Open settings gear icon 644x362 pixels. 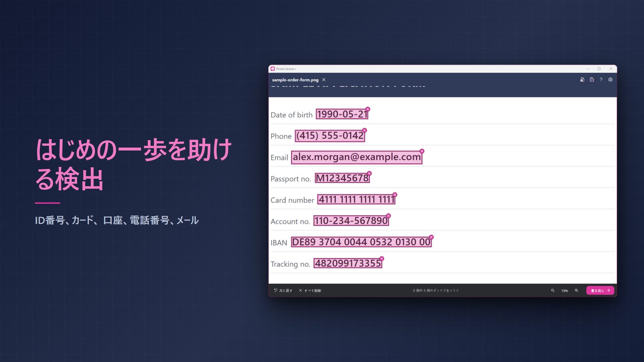pos(611,80)
